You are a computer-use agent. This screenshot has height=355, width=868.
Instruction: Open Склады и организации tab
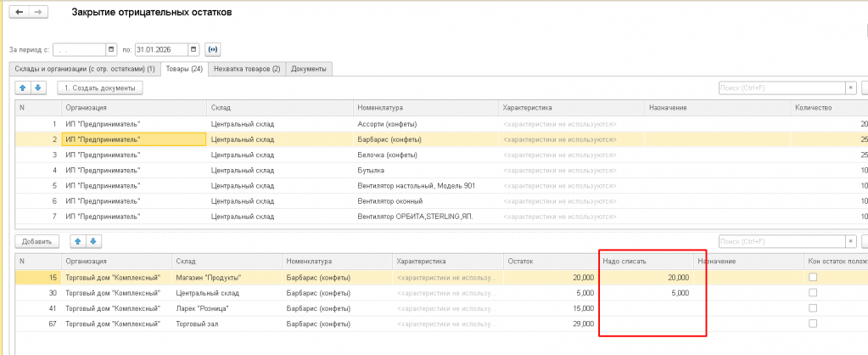coord(81,68)
